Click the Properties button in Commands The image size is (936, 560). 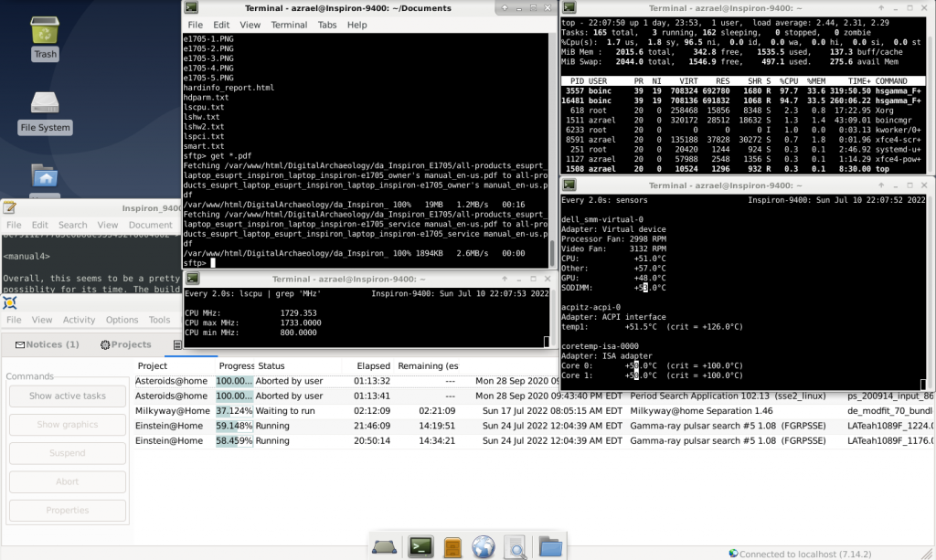68,511
